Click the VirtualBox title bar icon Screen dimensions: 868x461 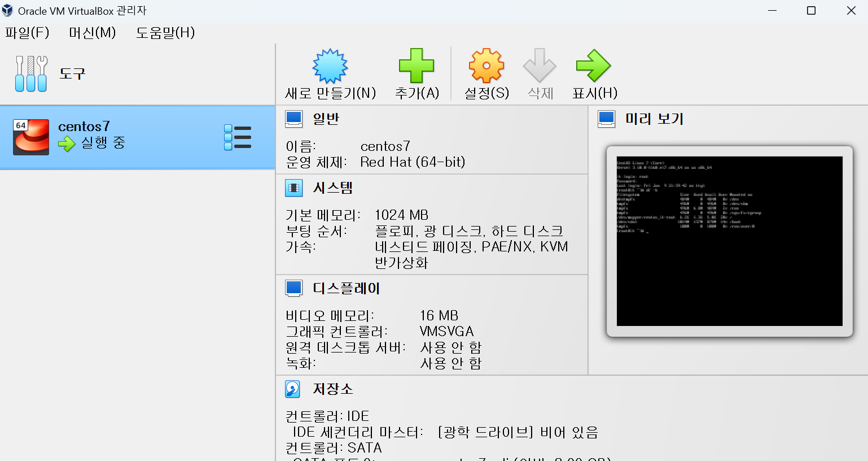pos(7,11)
